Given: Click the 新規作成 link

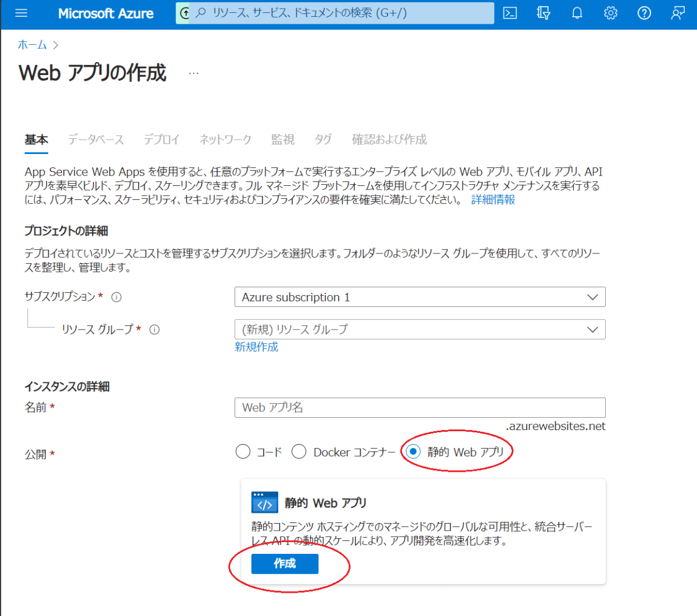Looking at the screenshot, I should pos(256,347).
